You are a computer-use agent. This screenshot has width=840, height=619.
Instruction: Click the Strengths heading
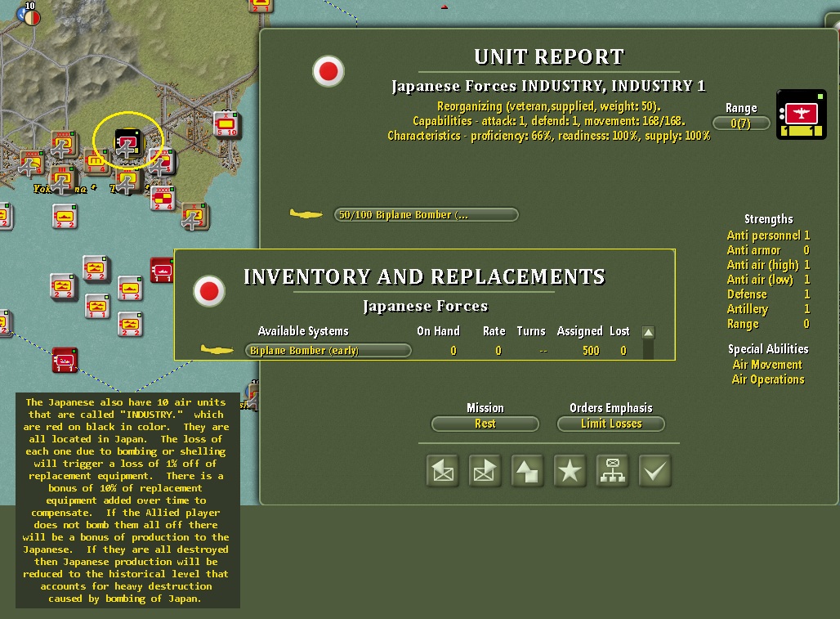[x=768, y=219]
